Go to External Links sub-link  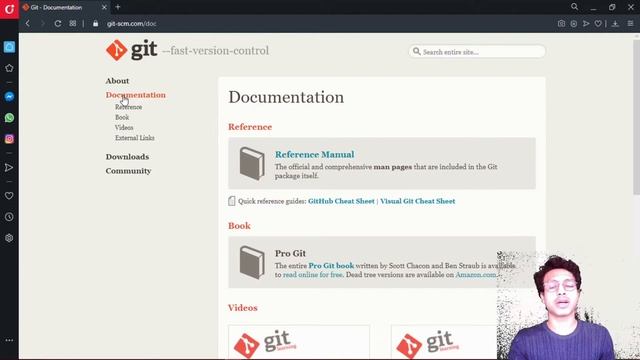(x=135, y=138)
